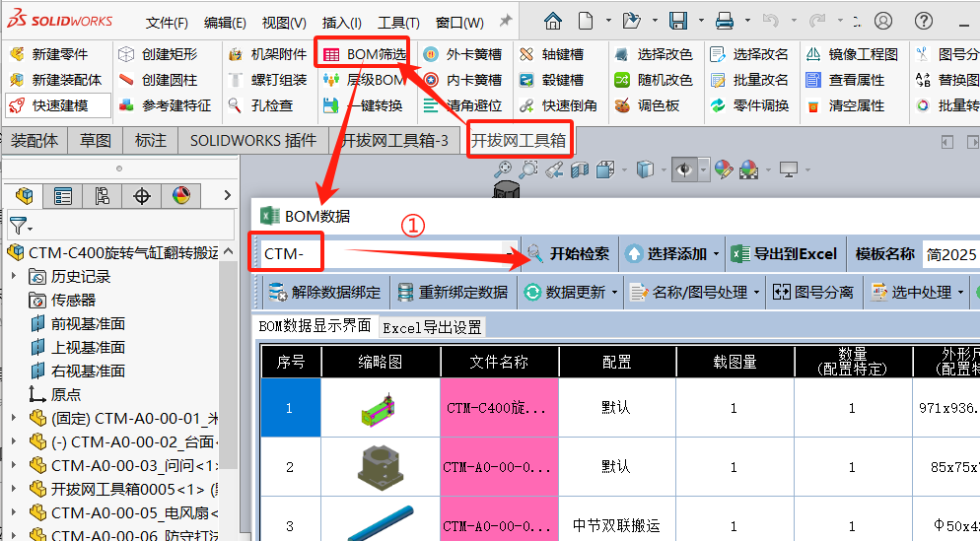The image size is (980, 541).
Task: Click the 零件调换 tool
Action: 749,105
